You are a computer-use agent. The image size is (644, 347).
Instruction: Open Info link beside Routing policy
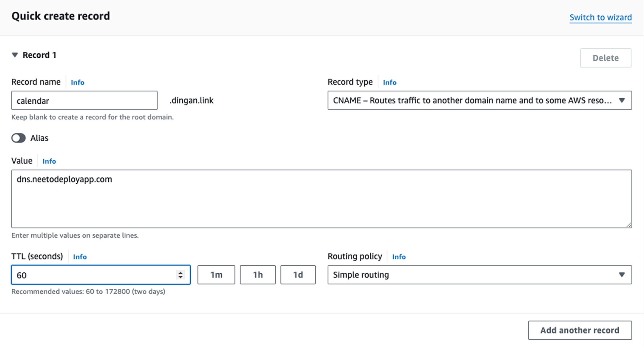pyautogui.click(x=399, y=257)
